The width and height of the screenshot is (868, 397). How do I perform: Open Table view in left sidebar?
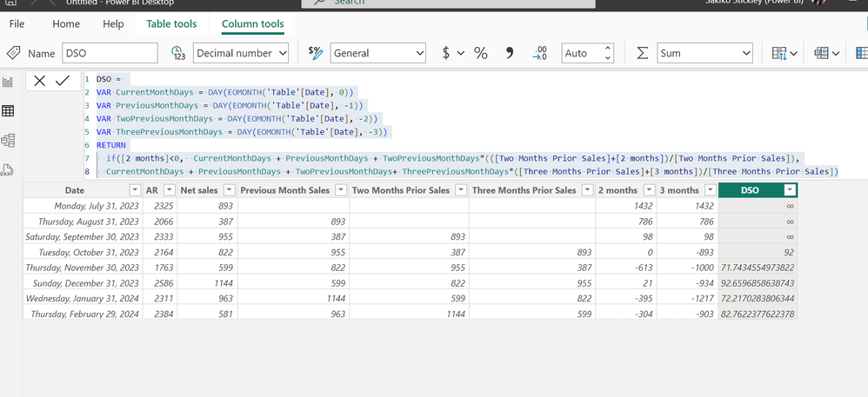8,111
